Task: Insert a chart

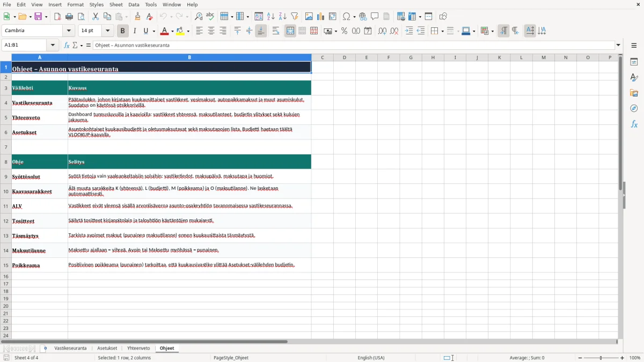Action: coord(321,17)
